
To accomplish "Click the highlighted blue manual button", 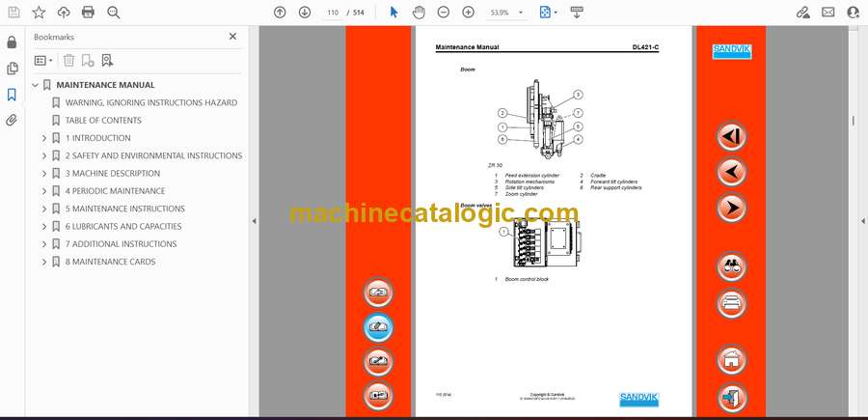I will 378,327.
